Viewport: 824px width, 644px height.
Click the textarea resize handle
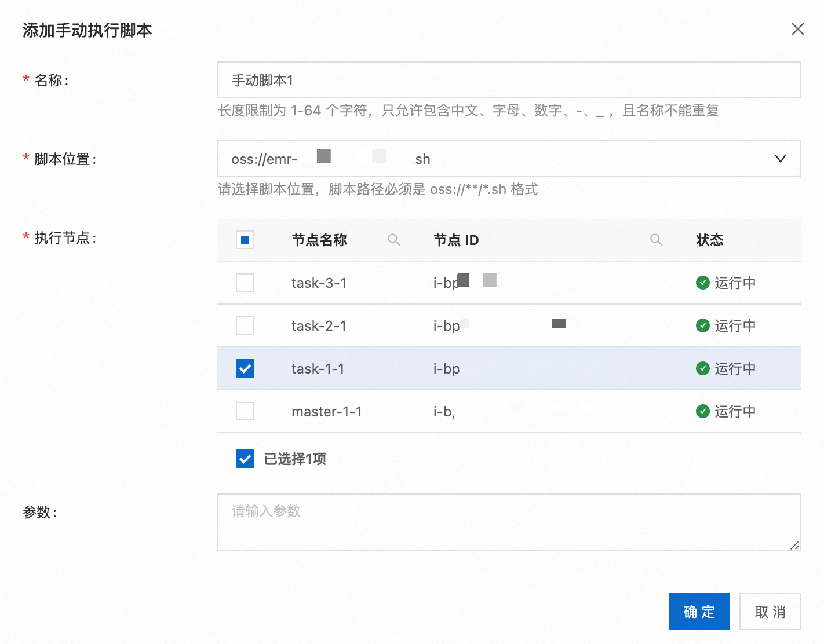coord(795,545)
